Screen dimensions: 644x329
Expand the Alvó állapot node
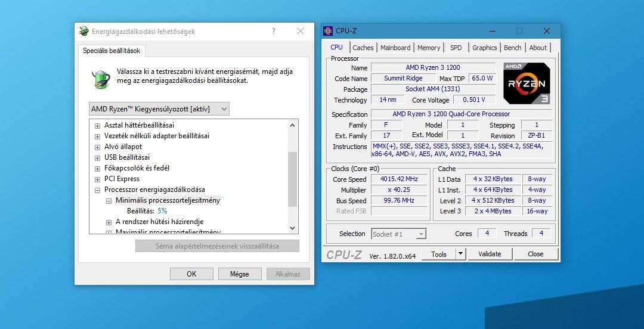(97, 147)
